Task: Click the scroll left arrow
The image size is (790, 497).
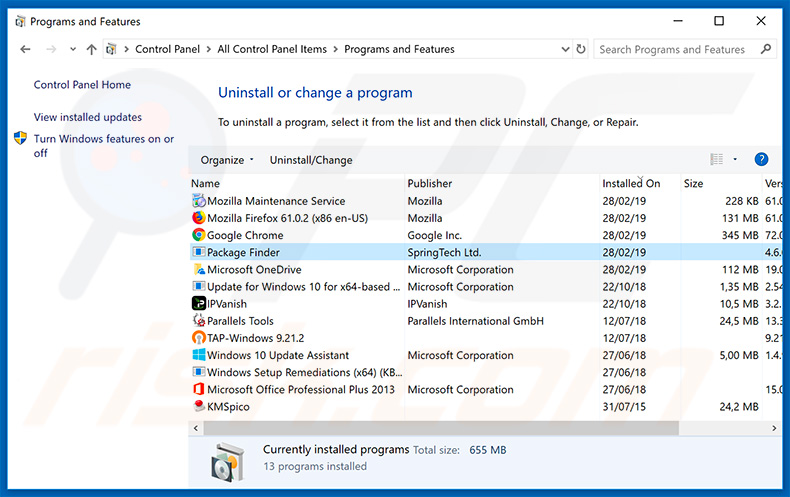Action: coord(196,428)
